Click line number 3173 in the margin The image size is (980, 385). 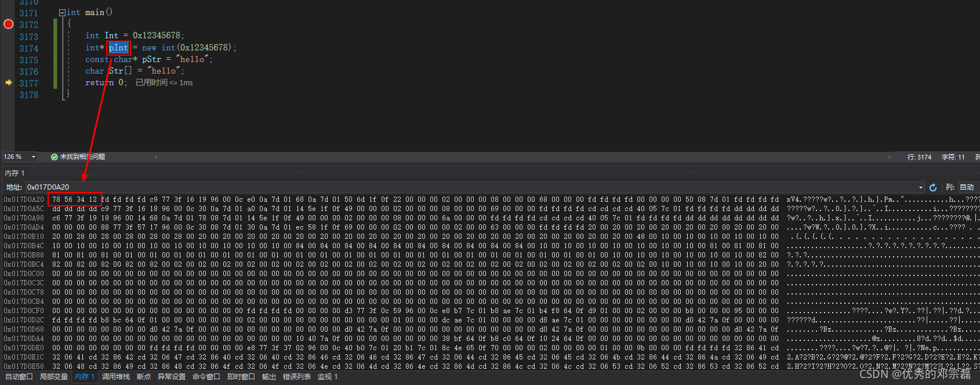[x=28, y=37]
